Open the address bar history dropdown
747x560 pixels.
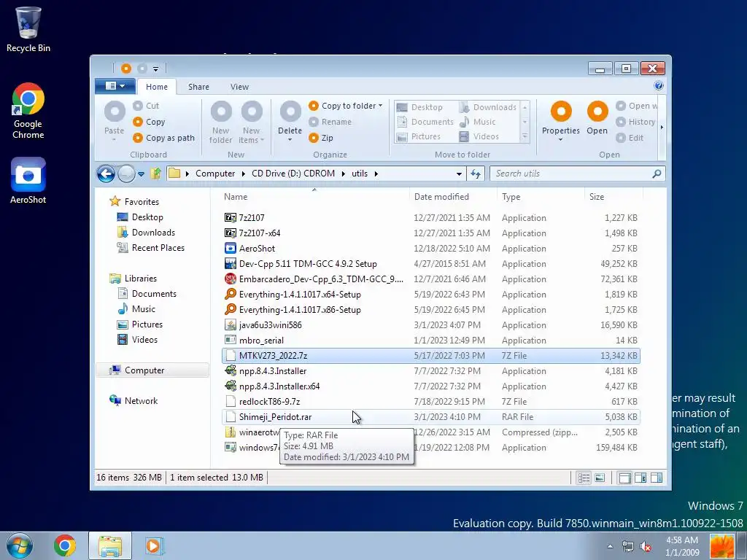[459, 174]
